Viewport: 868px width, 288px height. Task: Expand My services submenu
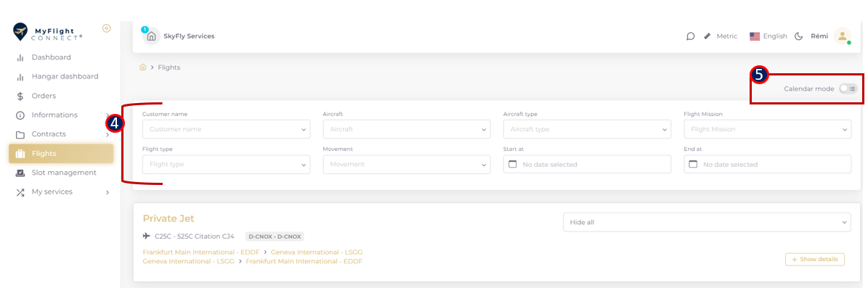61,192
